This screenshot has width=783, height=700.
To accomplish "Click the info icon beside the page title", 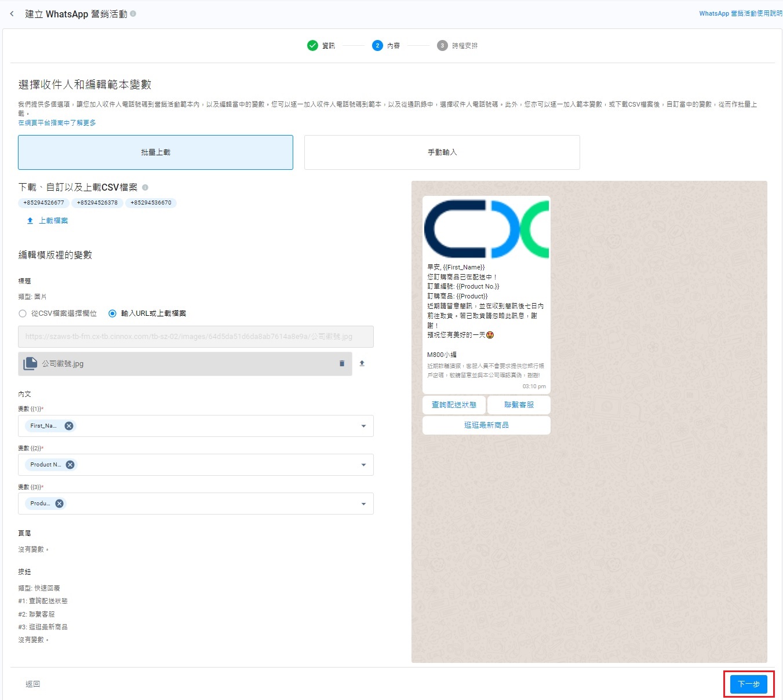I will 133,13.
